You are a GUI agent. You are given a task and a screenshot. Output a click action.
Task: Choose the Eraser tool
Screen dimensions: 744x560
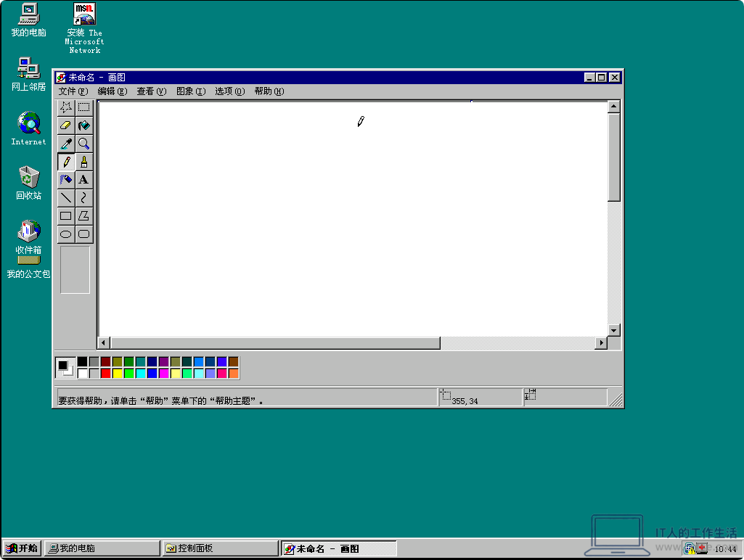(66, 125)
